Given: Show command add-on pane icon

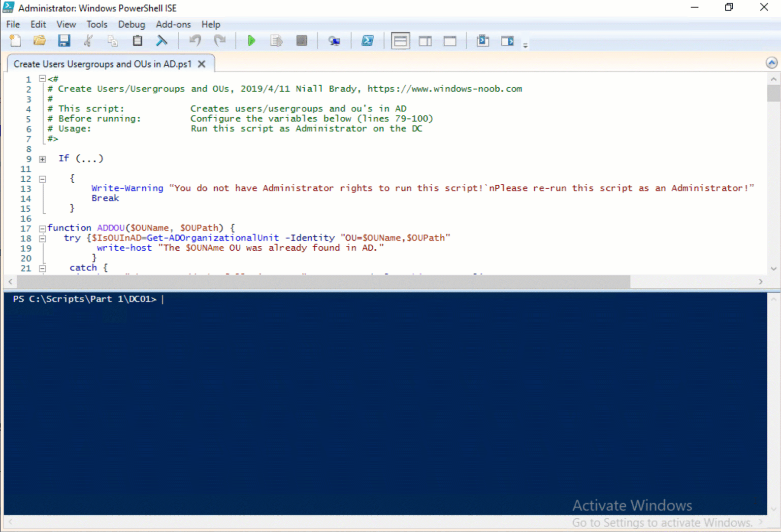Looking at the screenshot, I should tap(507, 41).
